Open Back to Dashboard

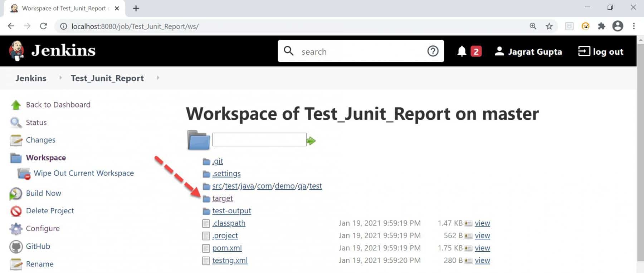click(58, 105)
